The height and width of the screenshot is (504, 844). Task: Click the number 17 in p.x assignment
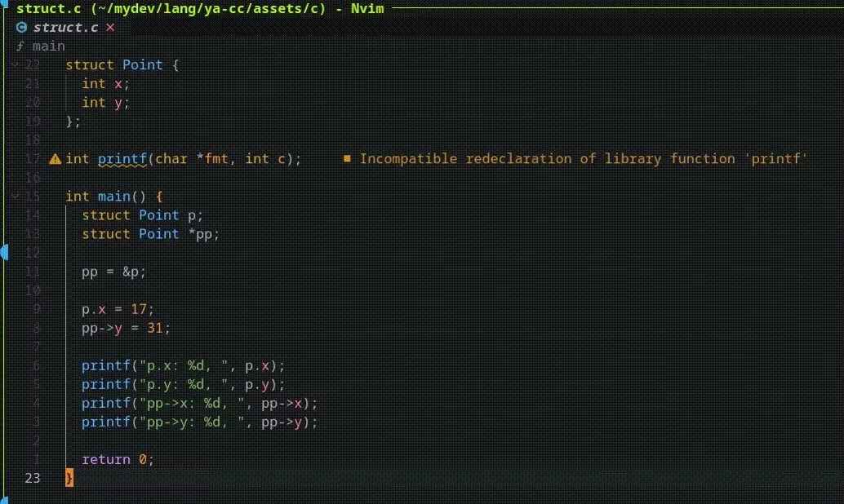139,309
